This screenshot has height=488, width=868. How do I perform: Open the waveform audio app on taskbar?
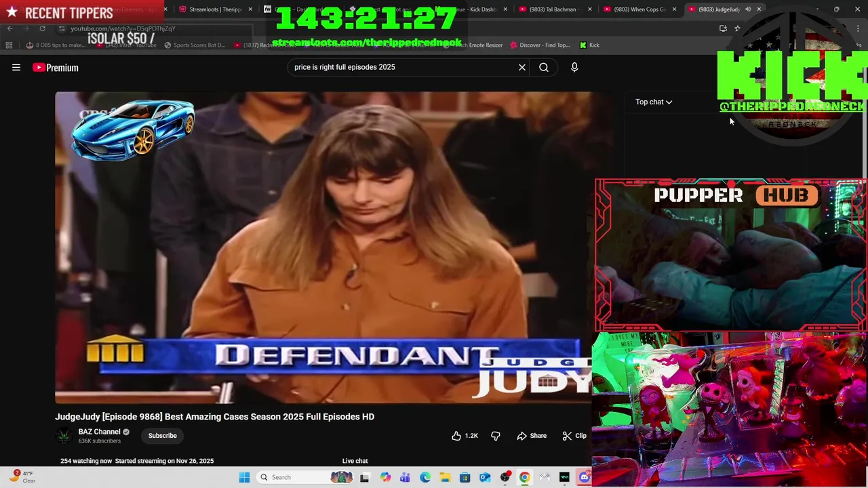coord(564,477)
